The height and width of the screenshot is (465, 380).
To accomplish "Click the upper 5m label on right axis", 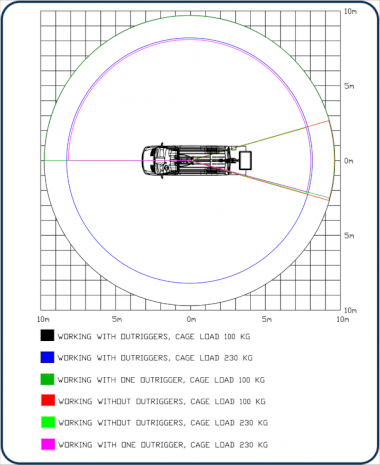I will [349, 86].
